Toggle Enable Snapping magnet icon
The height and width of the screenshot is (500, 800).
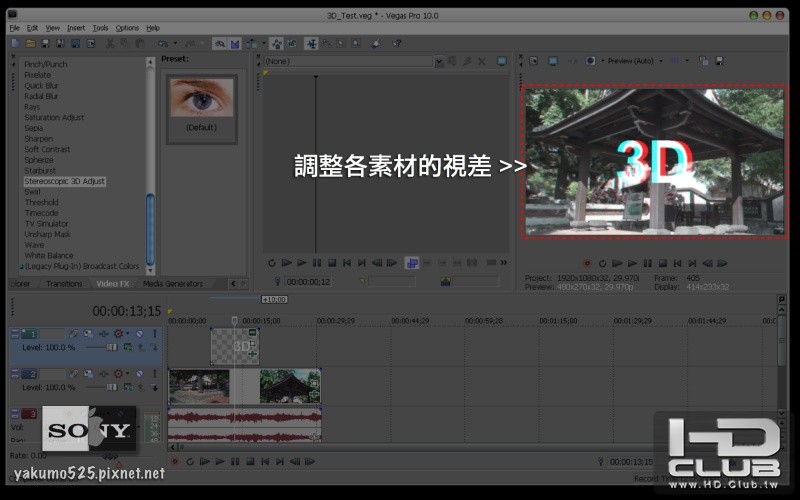[220, 44]
